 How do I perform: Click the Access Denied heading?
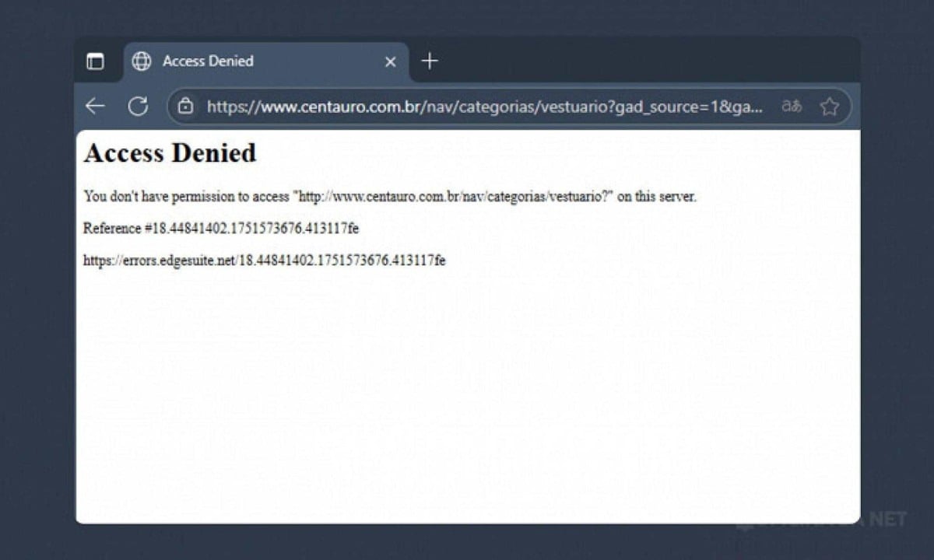(170, 152)
